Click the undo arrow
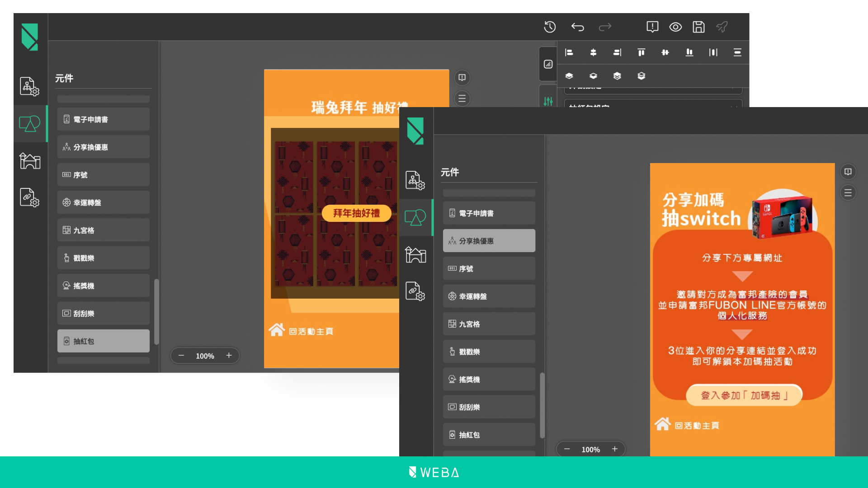 point(577,27)
